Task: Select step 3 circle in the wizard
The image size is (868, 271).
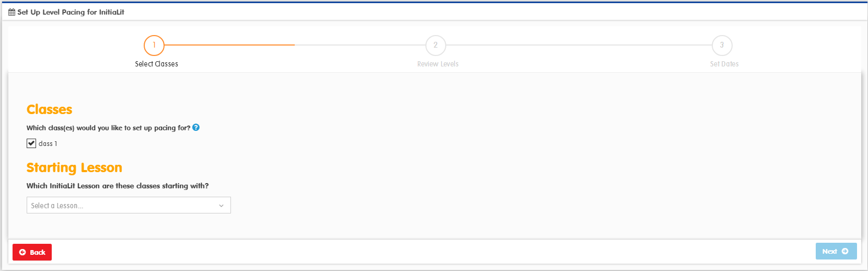Action: [722, 45]
